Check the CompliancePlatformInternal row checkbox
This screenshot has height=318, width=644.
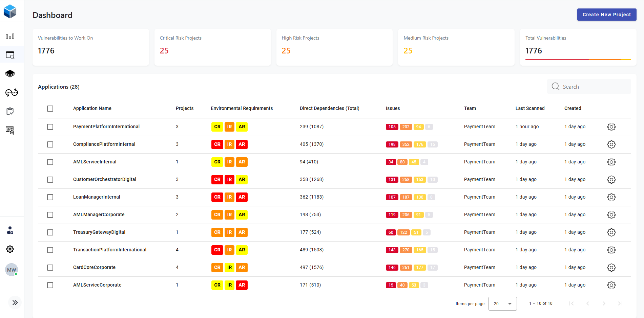pyautogui.click(x=50, y=144)
